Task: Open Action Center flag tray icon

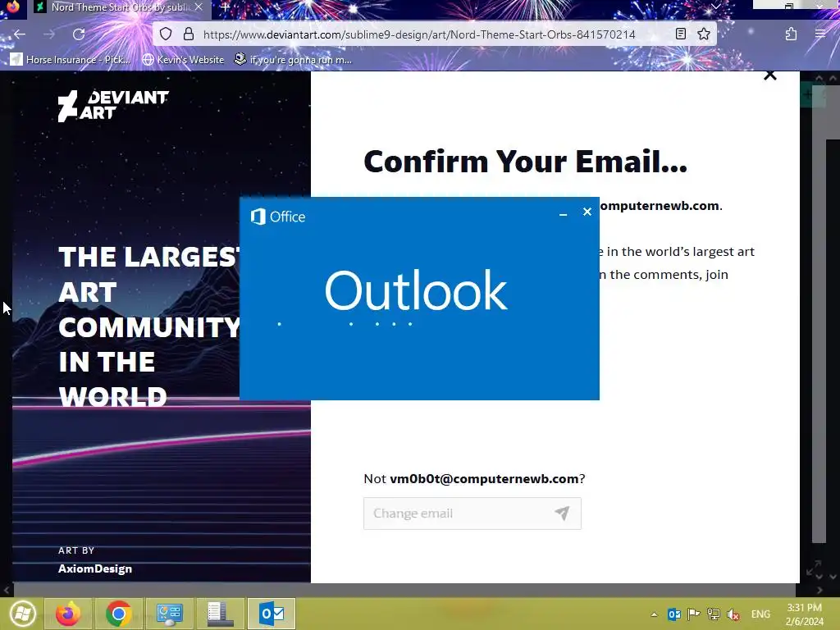Action: click(x=694, y=614)
